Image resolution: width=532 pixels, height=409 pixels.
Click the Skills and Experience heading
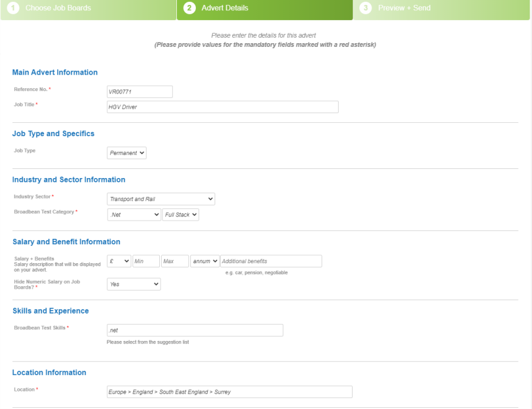50,311
